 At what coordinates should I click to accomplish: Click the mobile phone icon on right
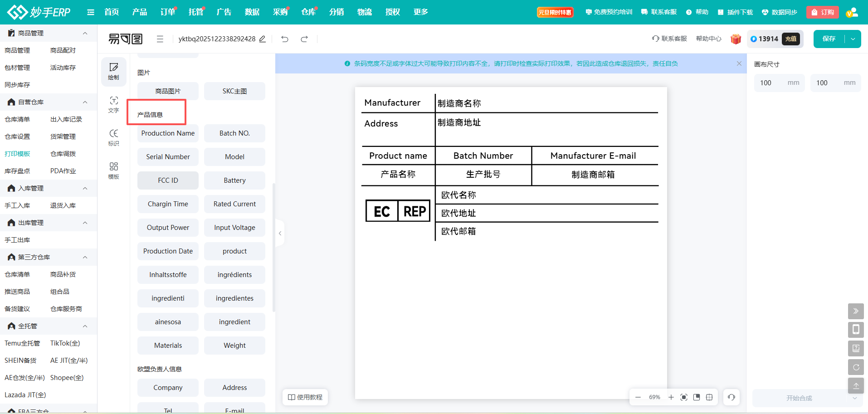coord(856,330)
